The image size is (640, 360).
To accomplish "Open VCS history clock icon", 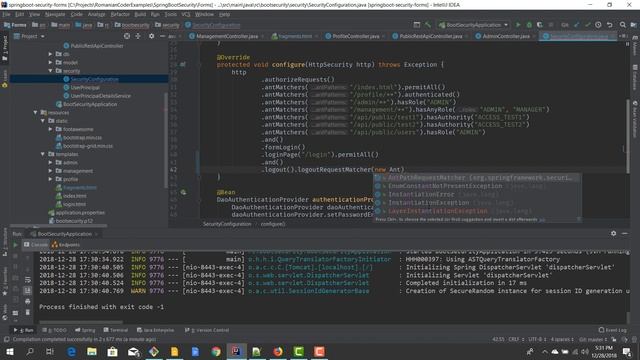I will coord(598,25).
